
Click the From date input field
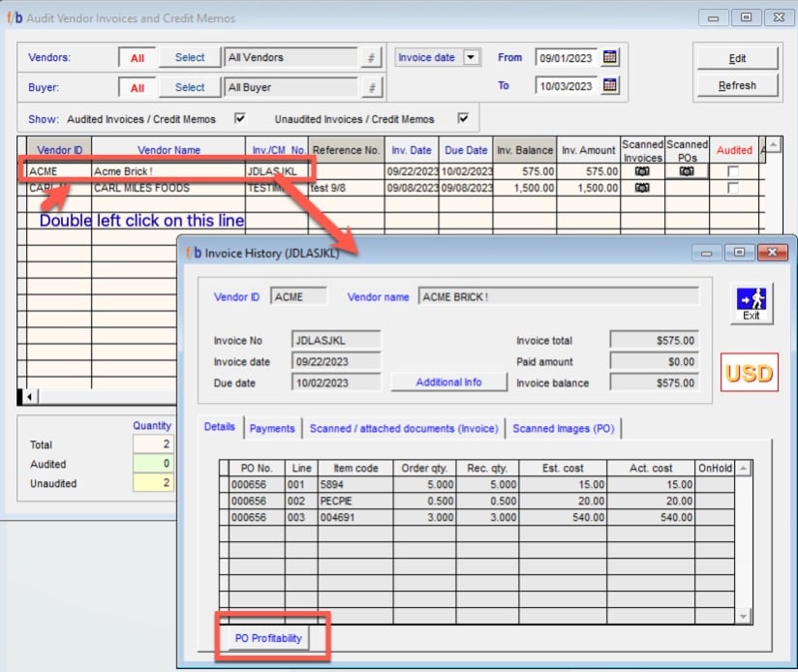pyautogui.click(x=567, y=58)
